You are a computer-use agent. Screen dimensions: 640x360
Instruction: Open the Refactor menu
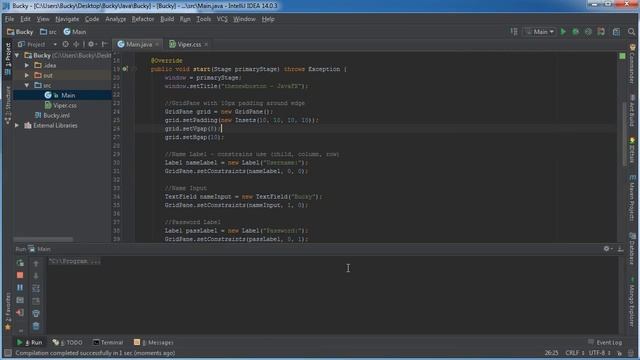click(143, 19)
